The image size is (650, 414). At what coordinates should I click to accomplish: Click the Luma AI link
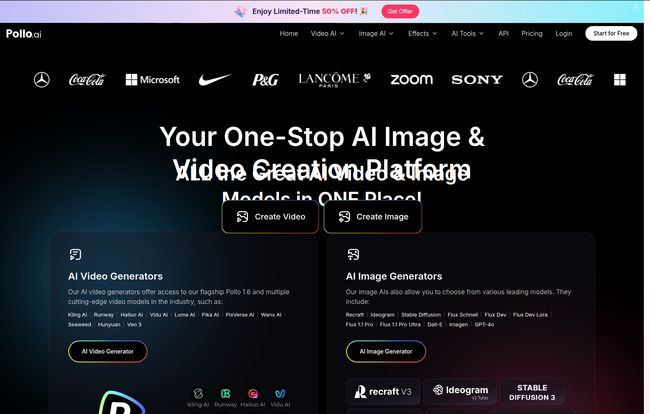tap(184, 315)
